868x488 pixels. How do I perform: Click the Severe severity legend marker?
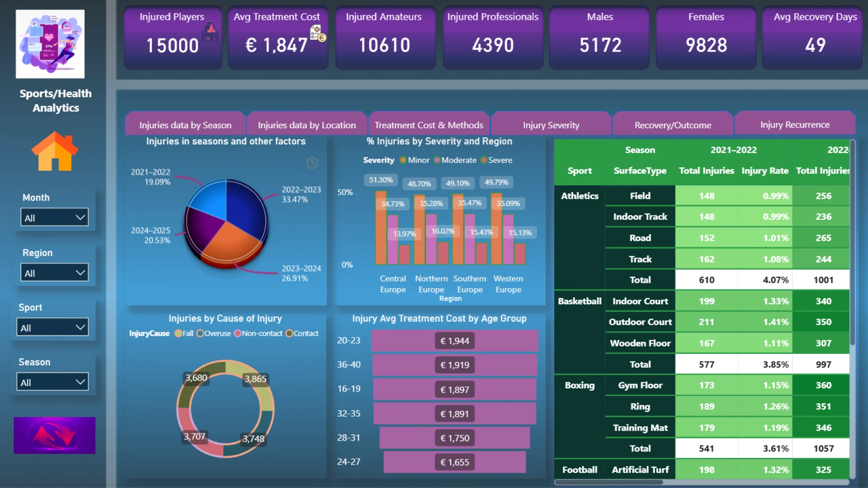pos(484,160)
